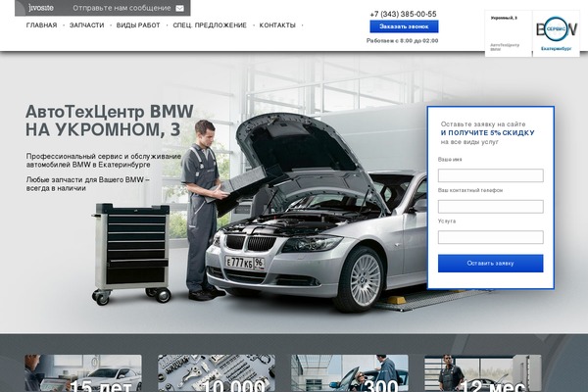
Task: Click the 'Ваше имя' input field
Action: [x=491, y=175]
